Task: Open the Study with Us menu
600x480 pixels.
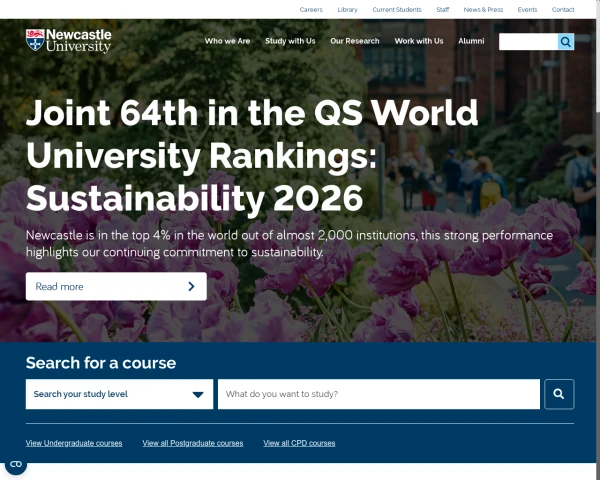Action: 290,41
